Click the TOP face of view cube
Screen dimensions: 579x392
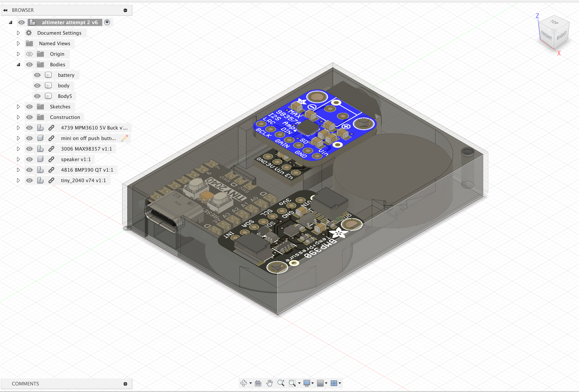(554, 22)
